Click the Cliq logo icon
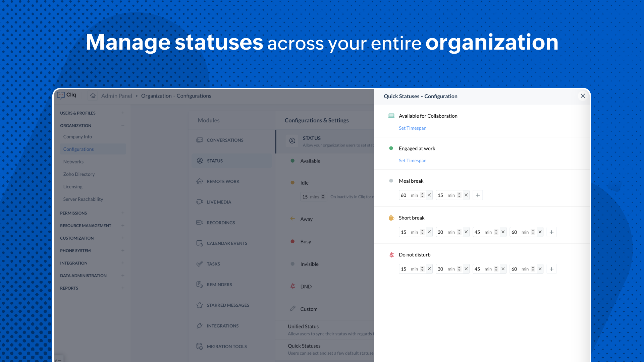The height and width of the screenshot is (362, 644). (x=61, y=96)
